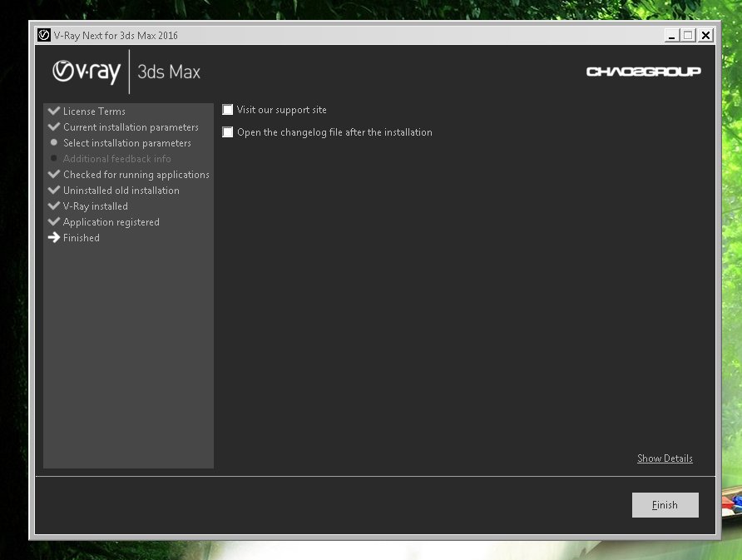Click the greyed Additional feedback info step

[117, 159]
